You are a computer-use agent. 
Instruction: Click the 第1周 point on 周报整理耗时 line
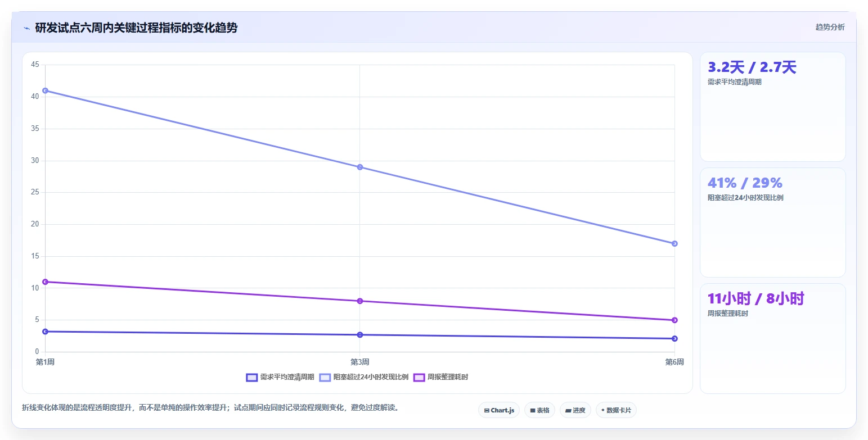[x=45, y=282]
